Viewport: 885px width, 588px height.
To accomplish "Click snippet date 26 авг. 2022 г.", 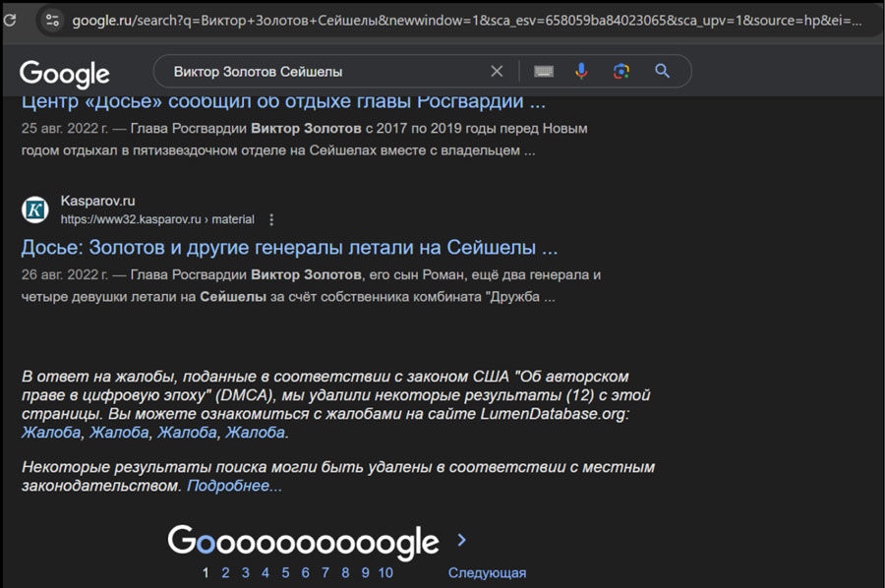I will [64, 274].
